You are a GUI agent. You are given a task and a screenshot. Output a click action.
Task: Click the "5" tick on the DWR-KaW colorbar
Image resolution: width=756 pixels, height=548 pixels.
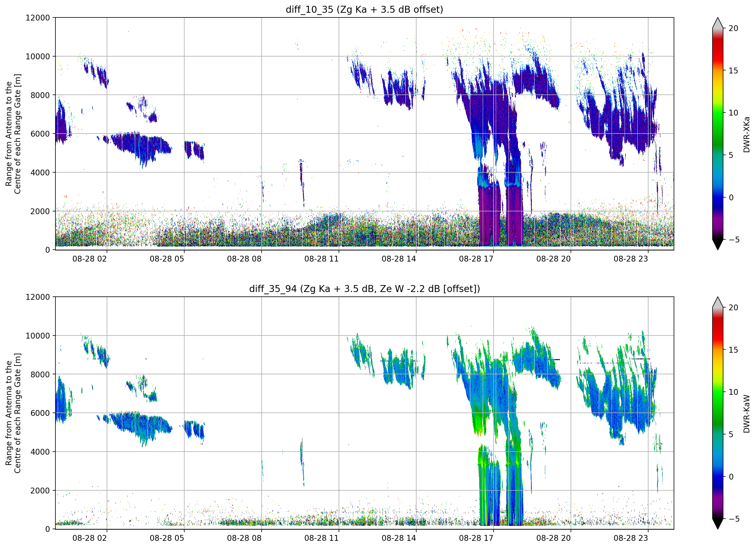click(731, 434)
